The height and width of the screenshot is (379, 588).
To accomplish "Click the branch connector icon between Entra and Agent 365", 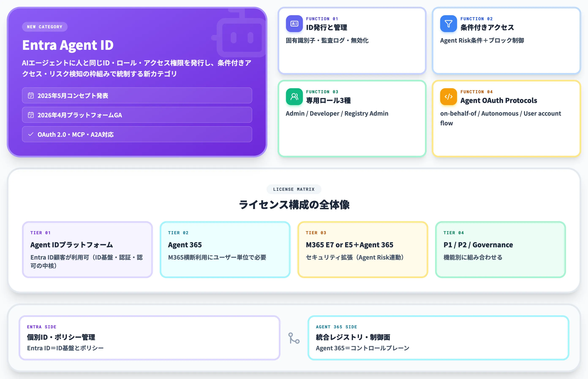I will point(294,338).
